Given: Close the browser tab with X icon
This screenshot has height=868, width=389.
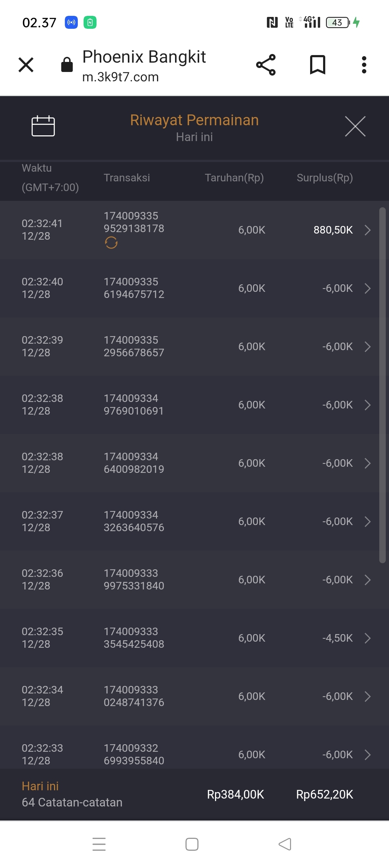Looking at the screenshot, I should 26,65.
